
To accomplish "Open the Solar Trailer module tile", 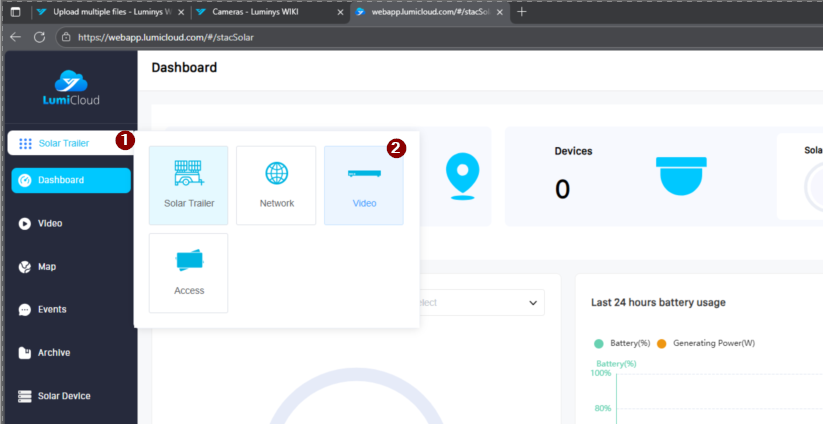I will pyautogui.click(x=188, y=185).
